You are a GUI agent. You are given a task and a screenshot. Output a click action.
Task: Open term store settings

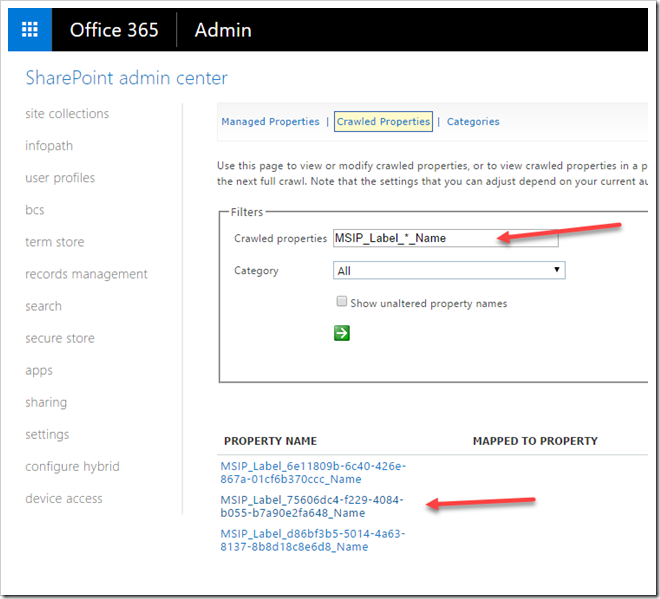pos(55,242)
